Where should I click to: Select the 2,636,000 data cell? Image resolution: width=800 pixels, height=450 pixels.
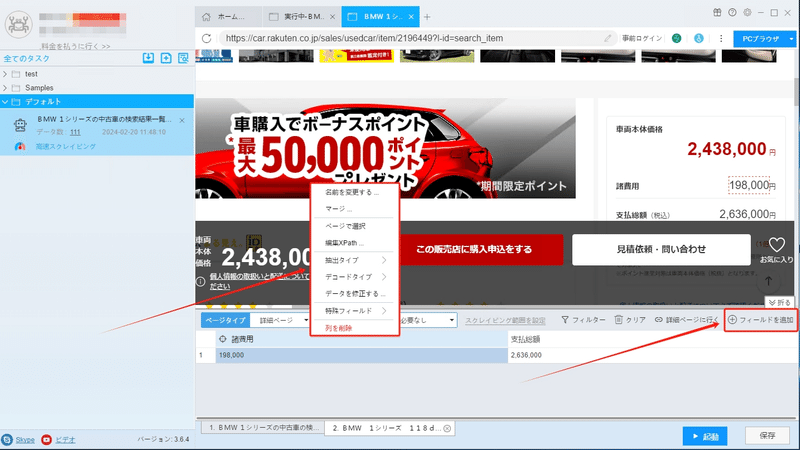tap(652, 355)
